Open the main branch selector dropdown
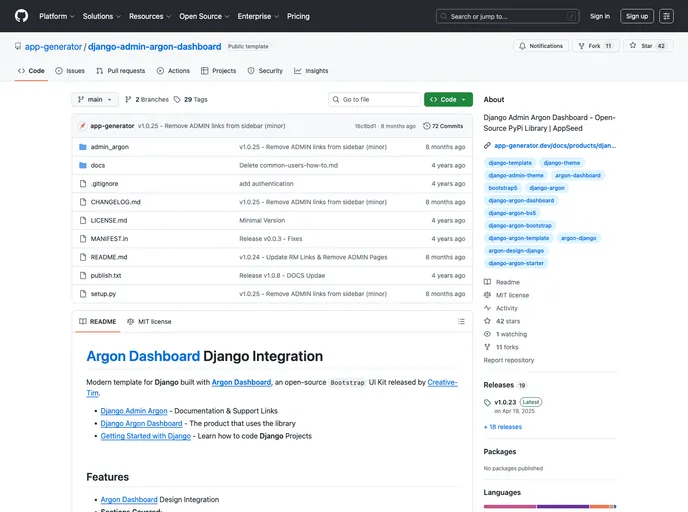 coord(95,100)
